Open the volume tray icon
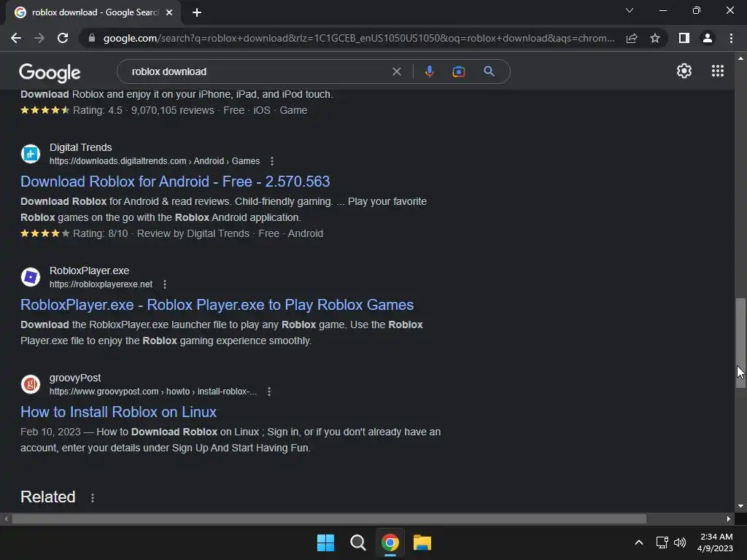 [680, 542]
